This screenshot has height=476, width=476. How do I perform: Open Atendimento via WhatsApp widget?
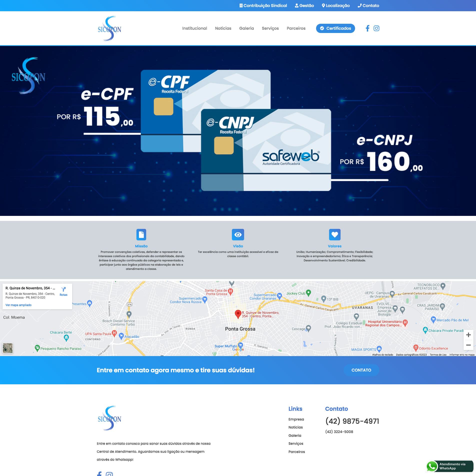(450, 466)
